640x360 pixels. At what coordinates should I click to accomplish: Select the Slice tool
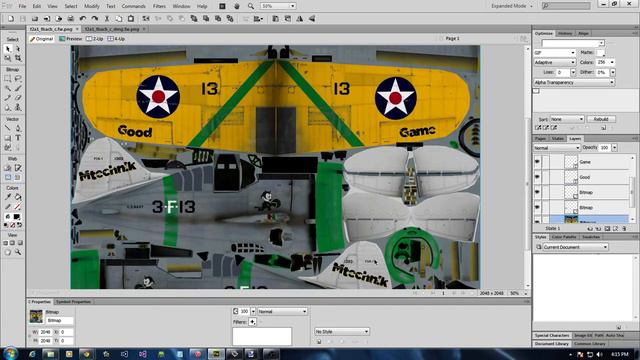click(18, 168)
